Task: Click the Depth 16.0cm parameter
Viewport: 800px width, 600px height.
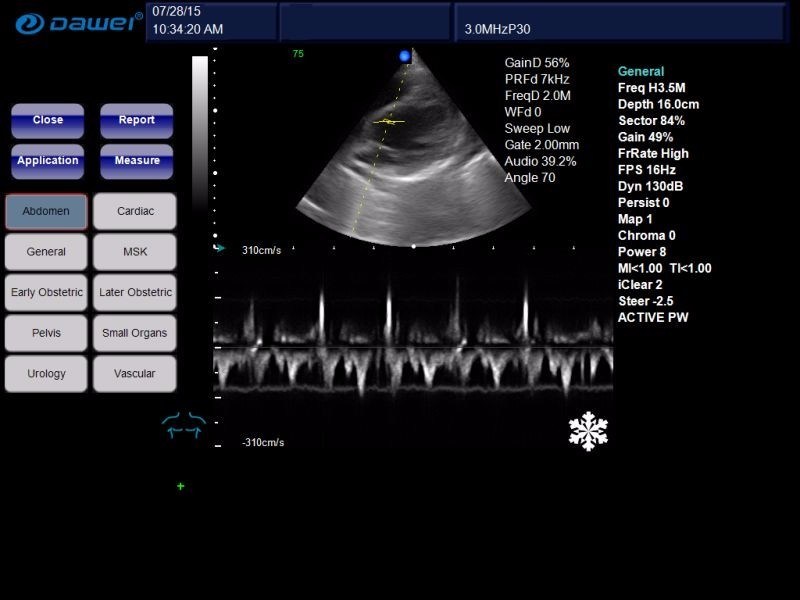Action: pyautogui.click(x=658, y=104)
